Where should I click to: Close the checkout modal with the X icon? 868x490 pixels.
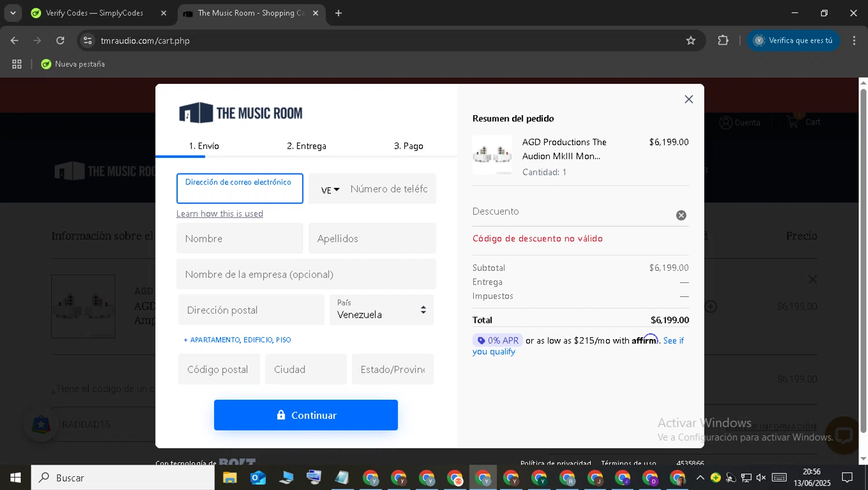[689, 99]
